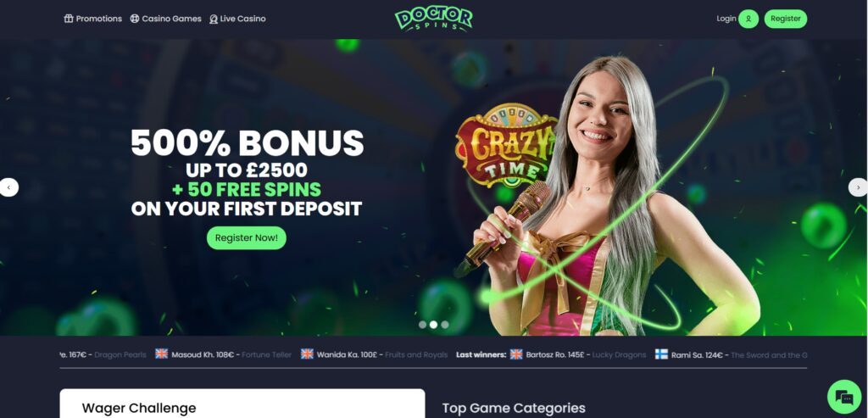This screenshot has width=868, height=418.
Task: Click the Lucky Dragons winner game link
Action: pos(619,355)
